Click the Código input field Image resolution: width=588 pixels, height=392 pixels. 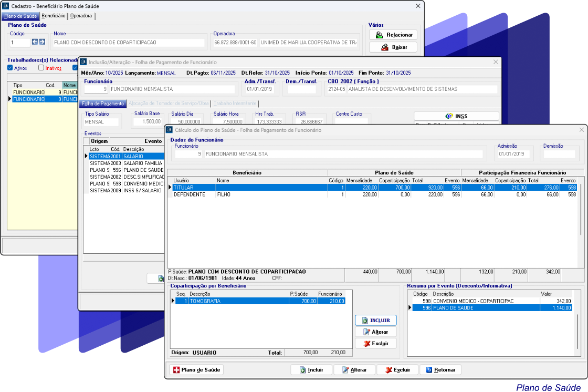click(19, 43)
